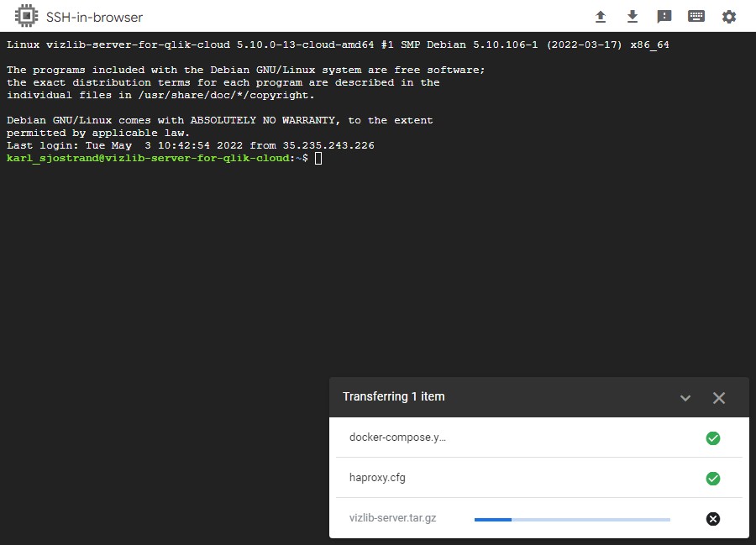Click the vizlib-server.tar.gz progress bar
The image size is (756, 545).
coord(572,520)
